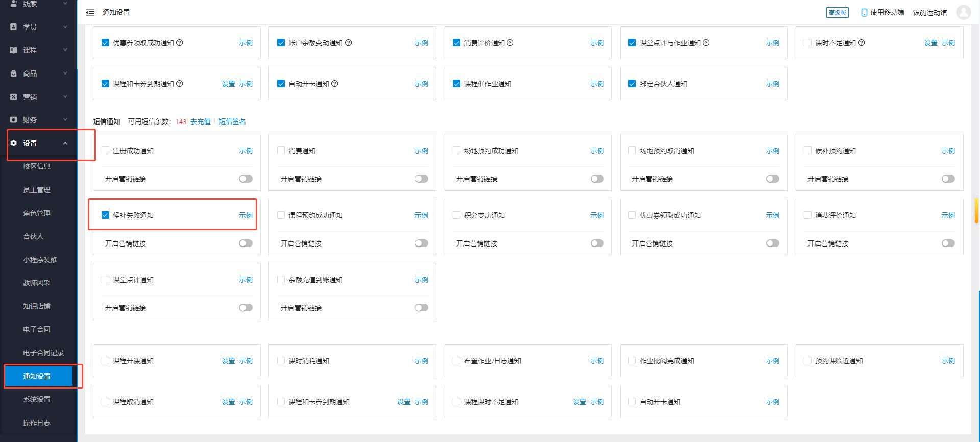Click the 设置 gear icon
This screenshot has height=442, width=980.
coord(14,143)
